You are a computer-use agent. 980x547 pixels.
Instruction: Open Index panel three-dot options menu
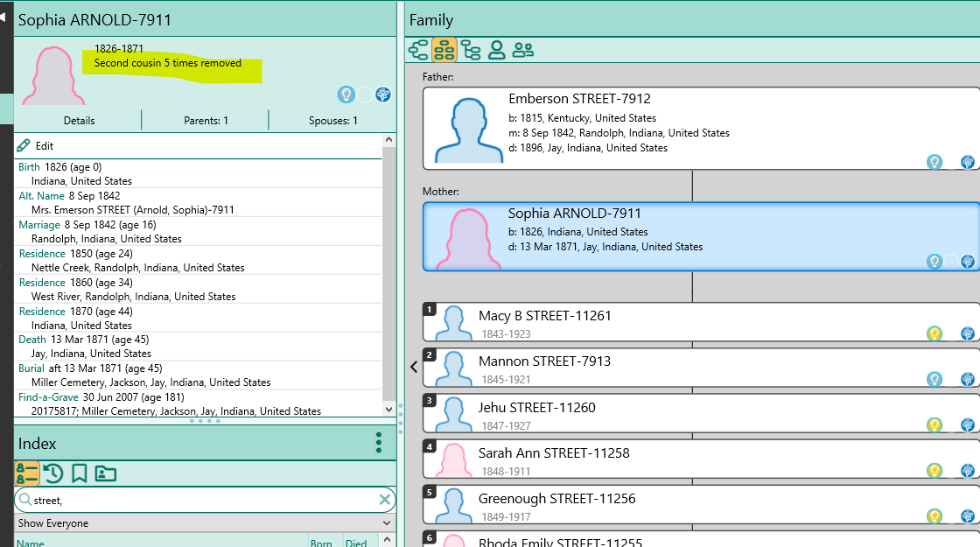378,443
